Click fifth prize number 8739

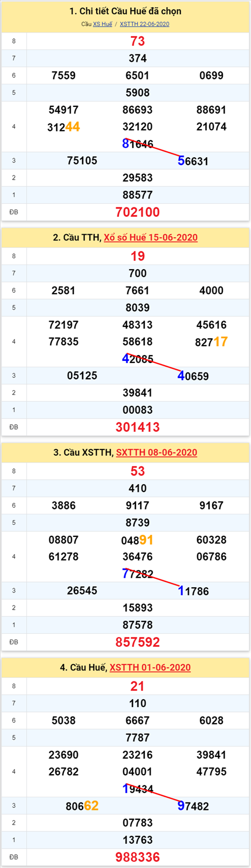(138, 522)
